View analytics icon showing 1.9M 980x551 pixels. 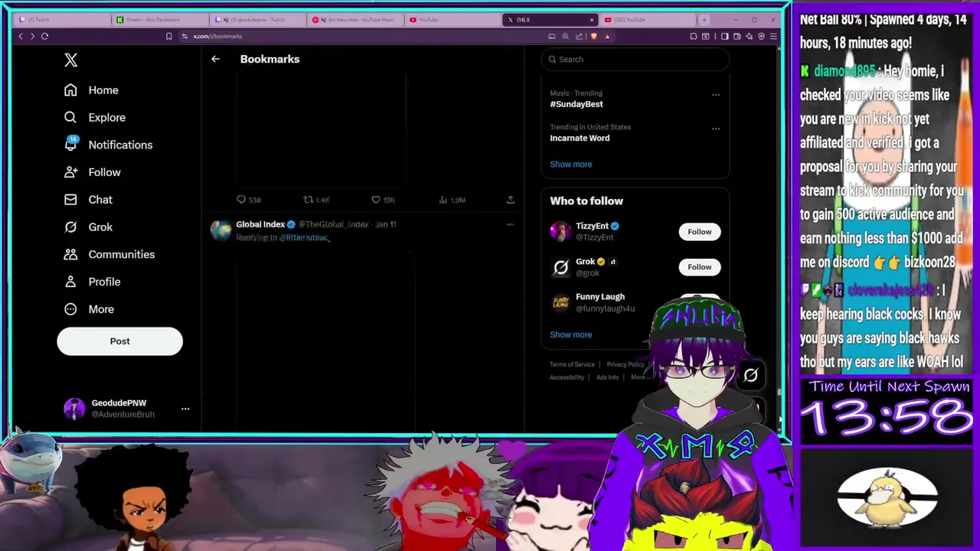451,200
